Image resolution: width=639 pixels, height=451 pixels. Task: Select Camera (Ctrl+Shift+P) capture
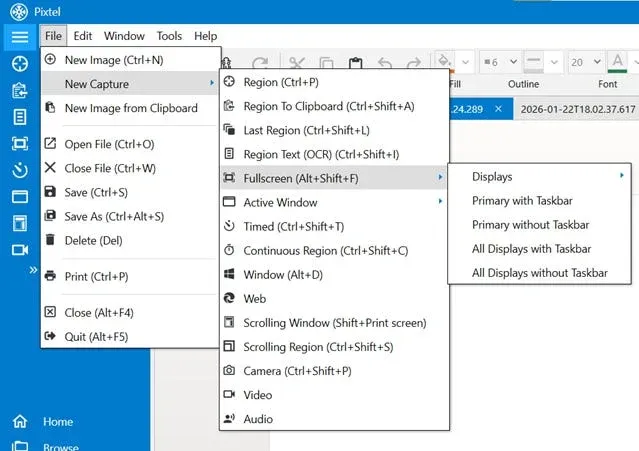[334, 370]
